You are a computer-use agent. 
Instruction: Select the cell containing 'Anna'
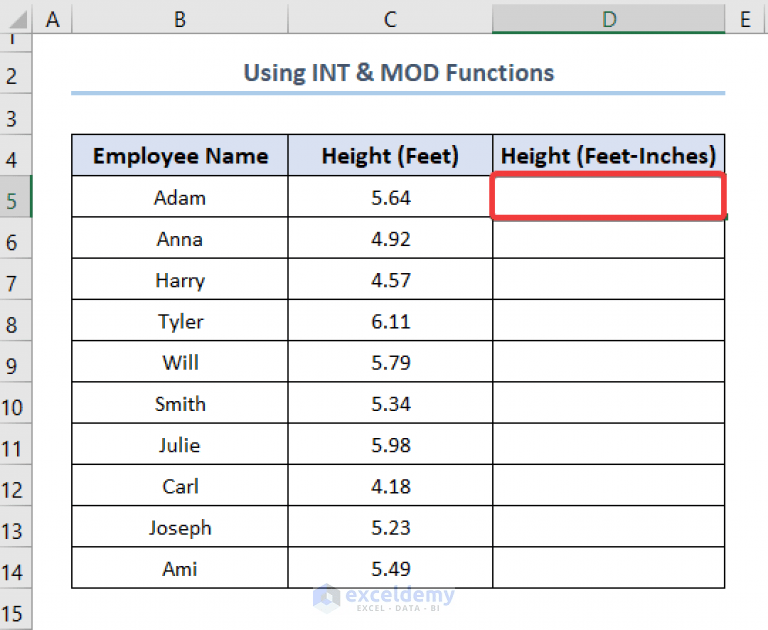180,238
